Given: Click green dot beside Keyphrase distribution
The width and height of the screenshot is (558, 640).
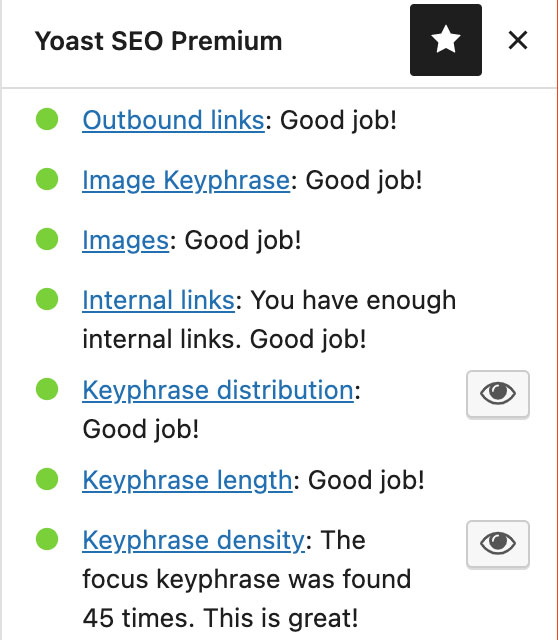Looking at the screenshot, I should coord(47,389).
